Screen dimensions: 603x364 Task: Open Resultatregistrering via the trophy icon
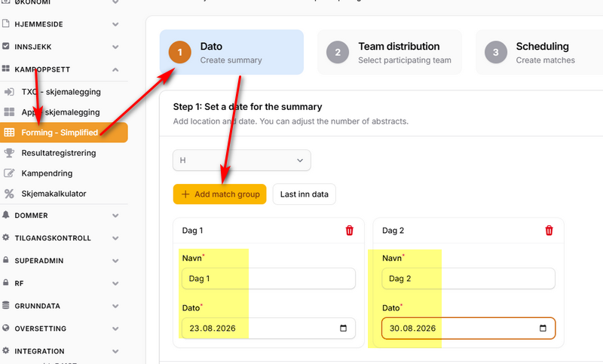pos(9,153)
